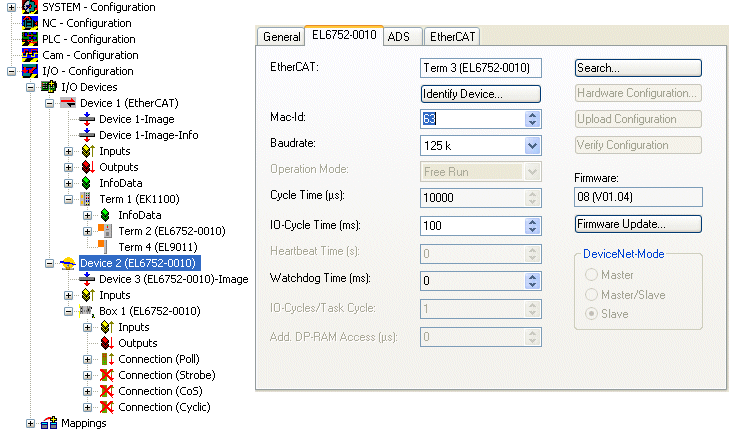The height and width of the screenshot is (435, 734).
Task: Click the NC - Configuration icon
Action: click(30, 23)
